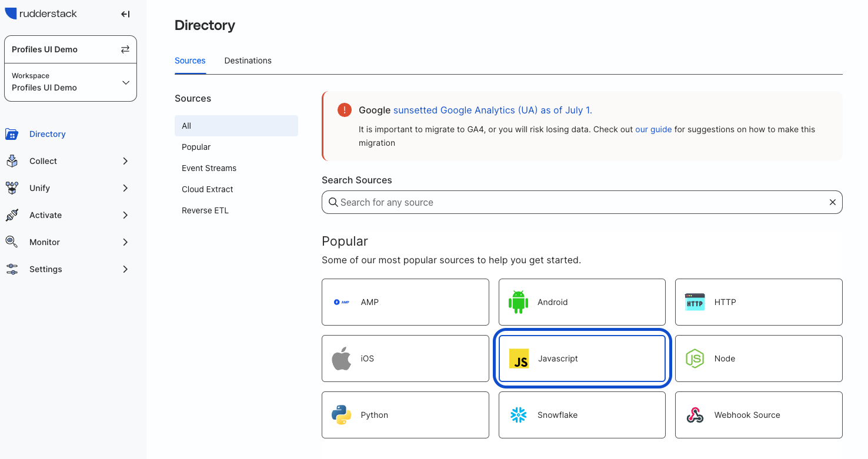Screen dimensions: 868x459
Task: Select the AMP source card
Action: (405, 302)
